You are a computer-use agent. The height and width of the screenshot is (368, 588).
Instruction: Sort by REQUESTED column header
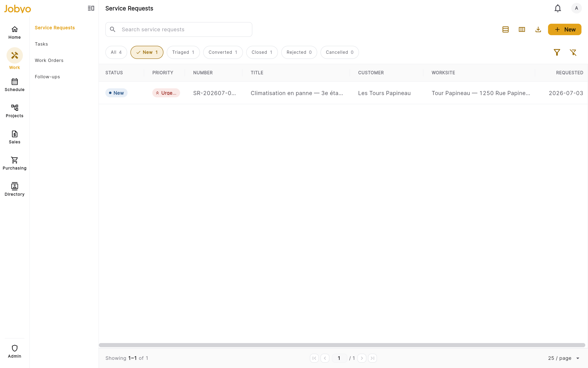pos(570,73)
